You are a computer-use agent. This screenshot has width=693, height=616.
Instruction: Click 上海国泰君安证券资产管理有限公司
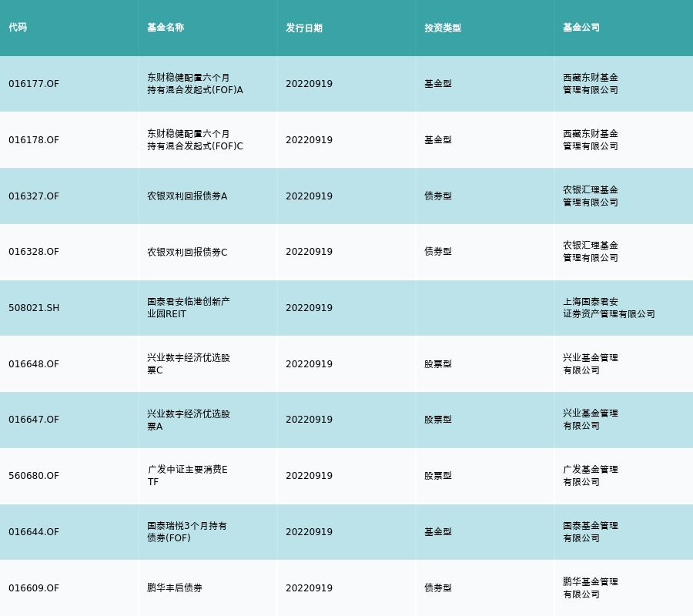click(609, 307)
